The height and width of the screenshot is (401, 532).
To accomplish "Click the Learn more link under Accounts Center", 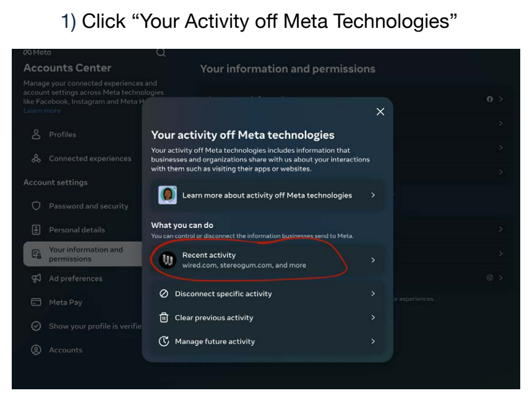I will 42,111.
